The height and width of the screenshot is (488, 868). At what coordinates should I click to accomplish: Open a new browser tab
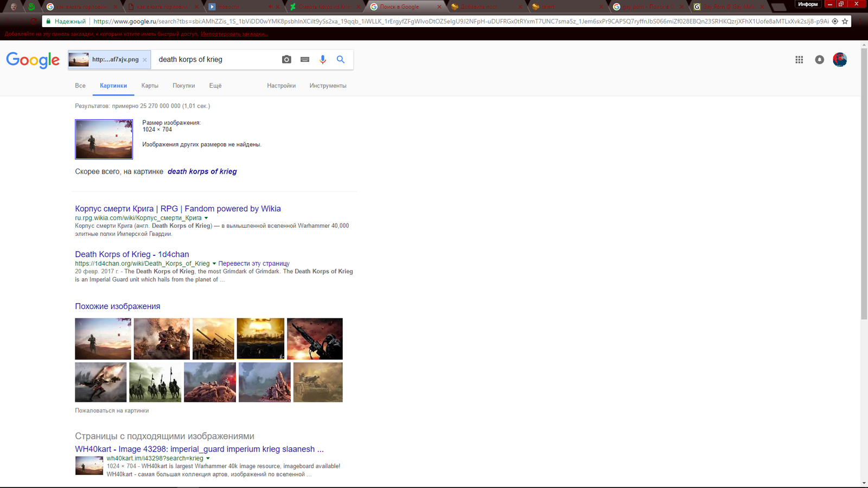(779, 7)
